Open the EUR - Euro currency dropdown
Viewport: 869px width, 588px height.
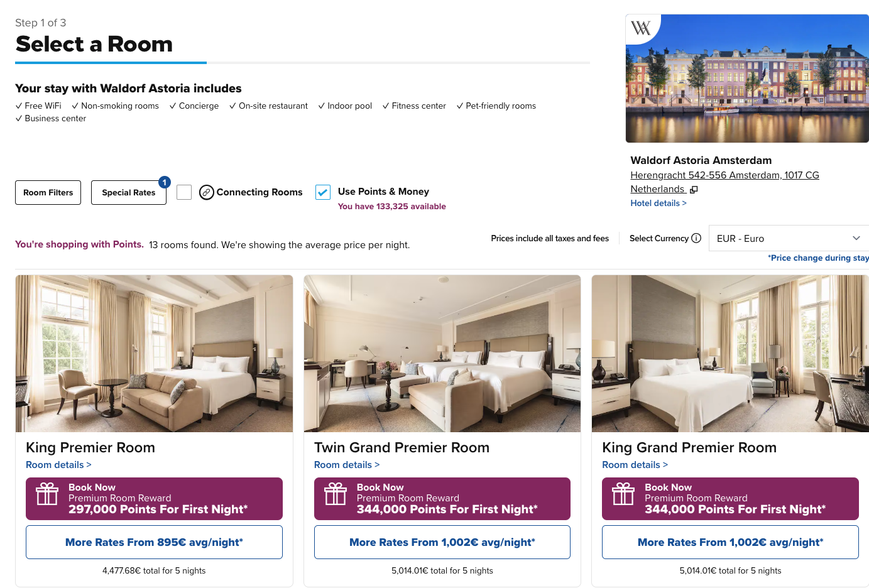(789, 238)
